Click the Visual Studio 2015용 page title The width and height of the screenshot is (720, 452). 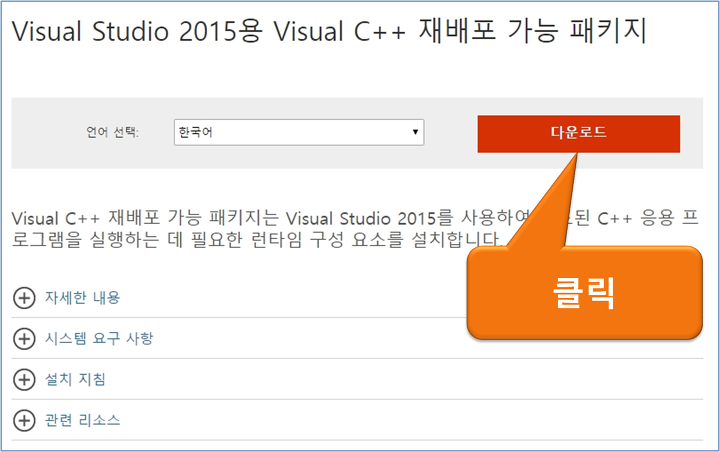pyautogui.click(x=329, y=31)
